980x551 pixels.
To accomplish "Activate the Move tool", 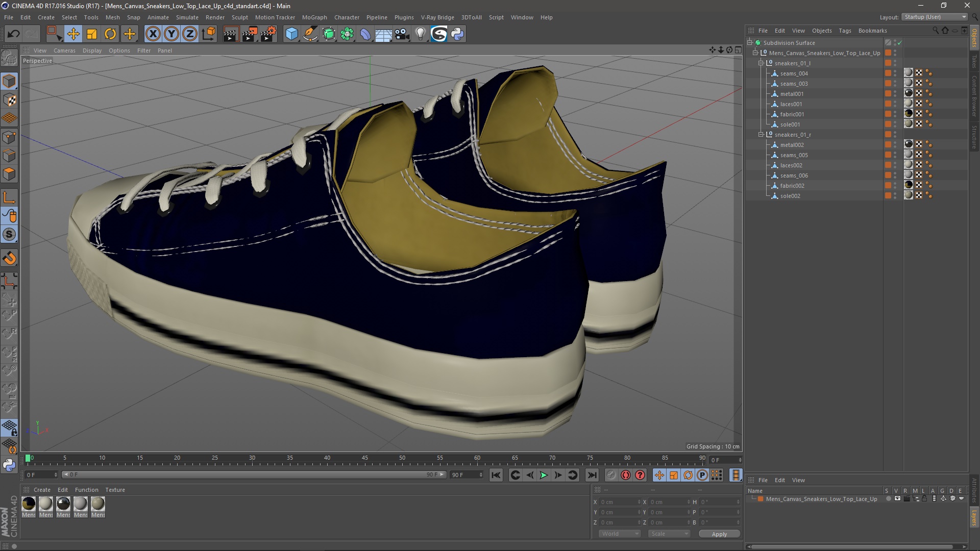I will (x=73, y=34).
